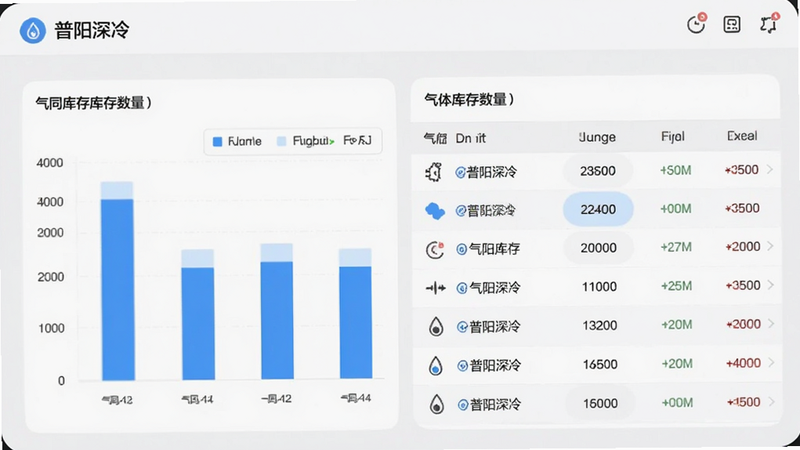Select the 气阳库存 row name

pos(494,249)
